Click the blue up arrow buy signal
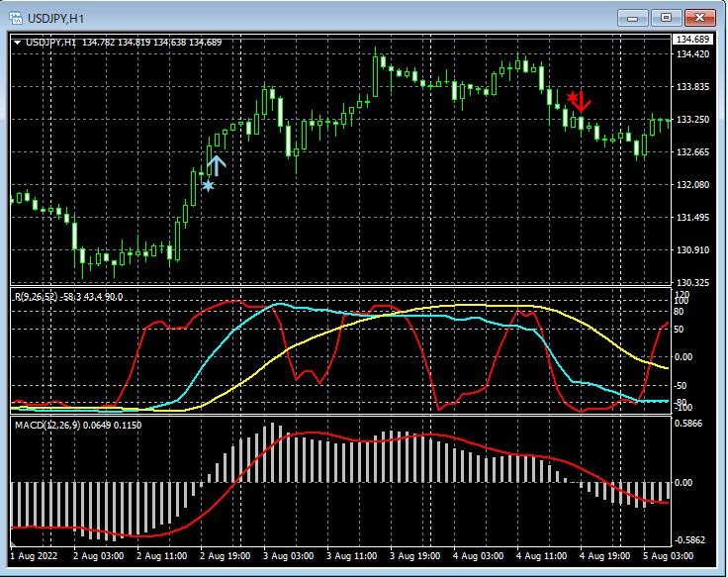The image size is (728, 577). pos(216,164)
